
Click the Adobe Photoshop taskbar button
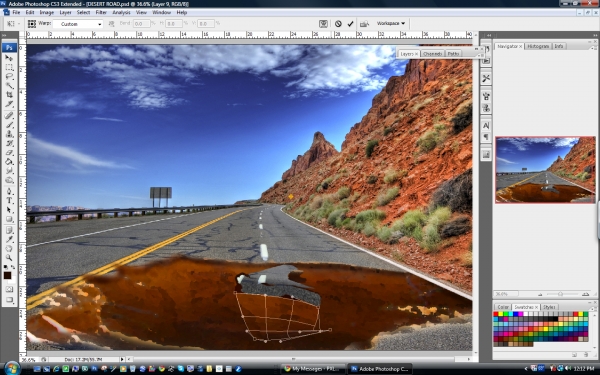coord(379,369)
